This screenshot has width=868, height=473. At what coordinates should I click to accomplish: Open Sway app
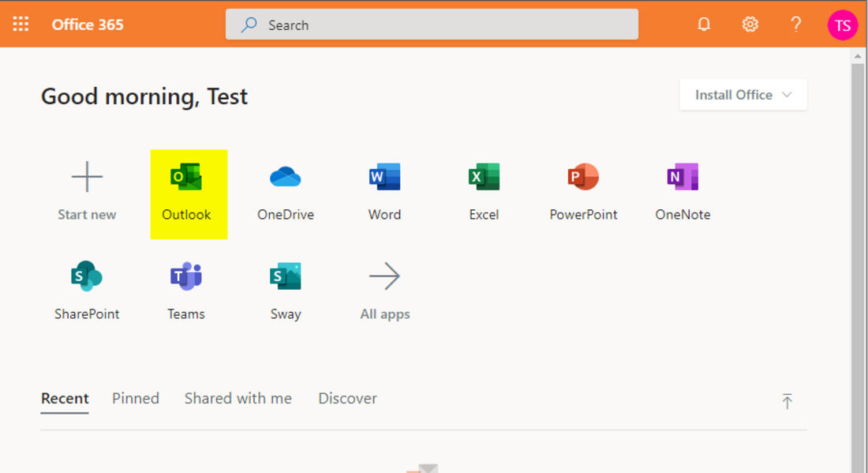(286, 291)
